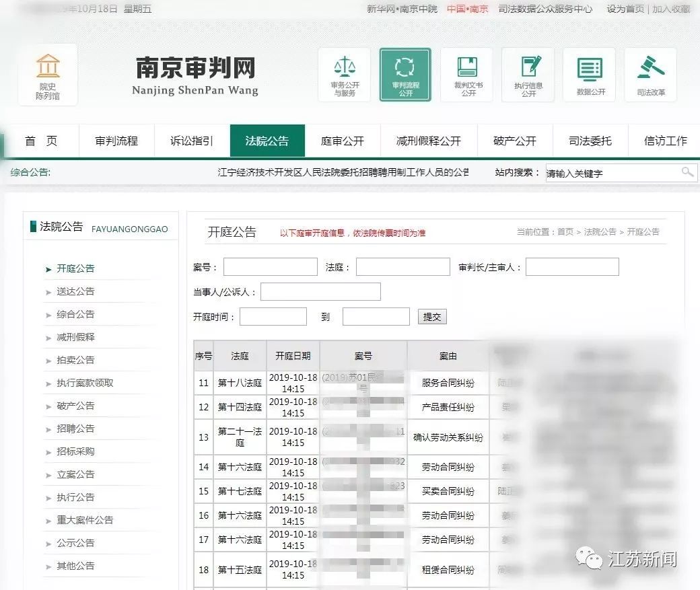Click 设为首页 link
The width and height of the screenshot is (700, 590).
(625, 9)
